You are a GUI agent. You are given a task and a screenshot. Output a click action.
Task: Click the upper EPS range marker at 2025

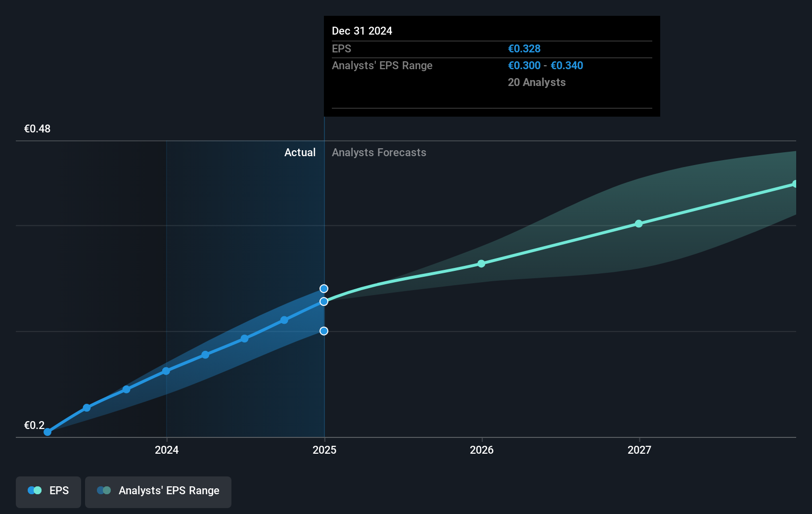pyautogui.click(x=324, y=289)
